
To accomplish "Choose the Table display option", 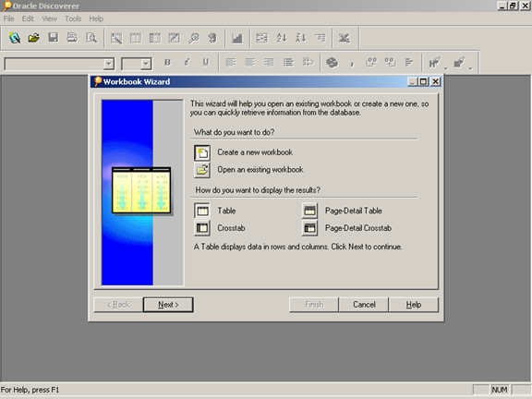I will coord(202,211).
